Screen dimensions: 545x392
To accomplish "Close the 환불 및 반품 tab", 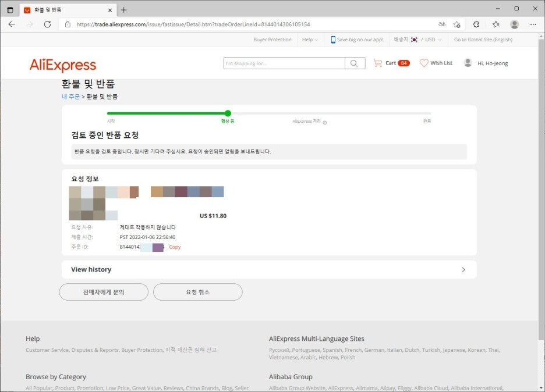I will 110,10.
